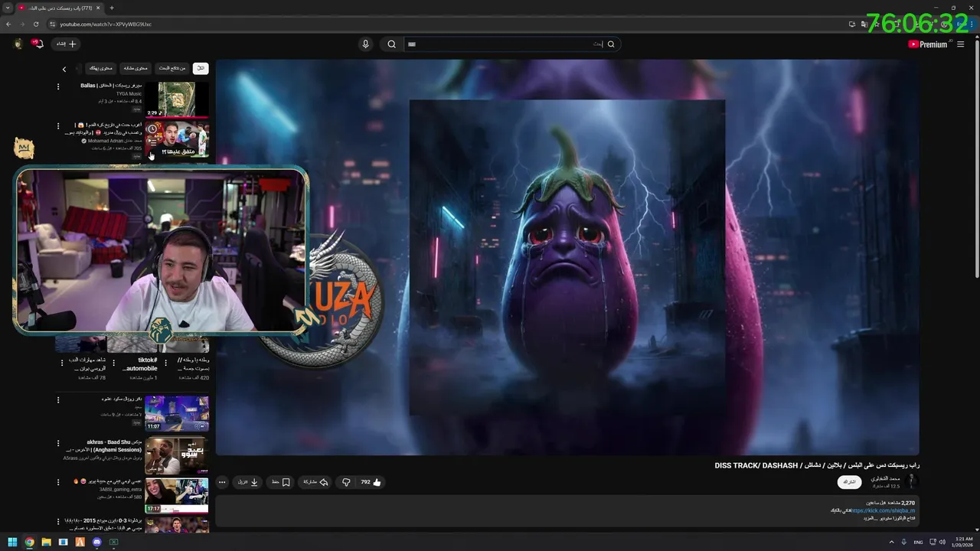Open a new Chrome tab with plus
Screen dimensions: 980x551
pos(112,8)
